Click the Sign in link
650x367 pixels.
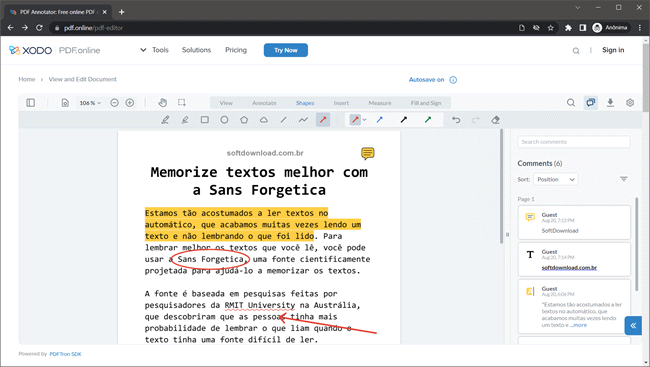(x=613, y=50)
